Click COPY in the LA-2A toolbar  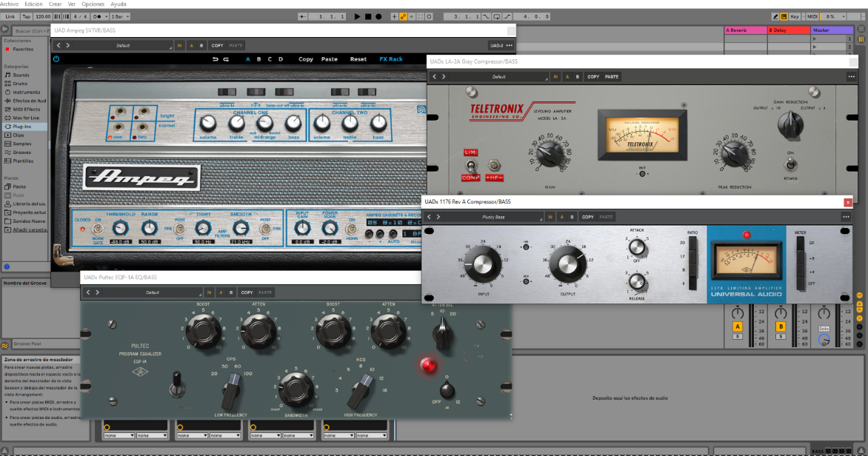[593, 76]
